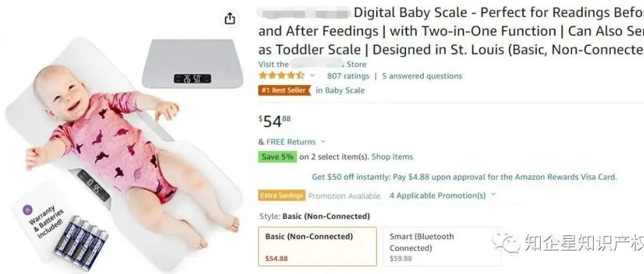Click the Save 5% green badge
644x274 pixels.
click(x=277, y=157)
